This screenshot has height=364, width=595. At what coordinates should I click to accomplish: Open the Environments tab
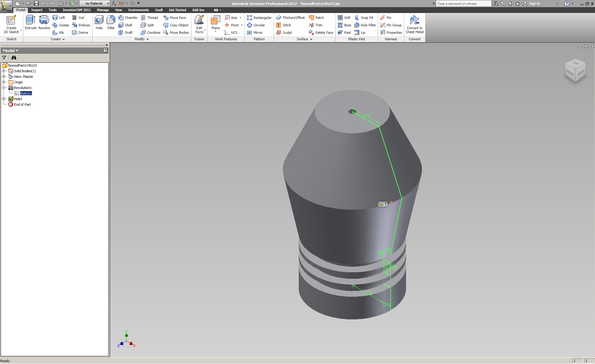point(138,10)
